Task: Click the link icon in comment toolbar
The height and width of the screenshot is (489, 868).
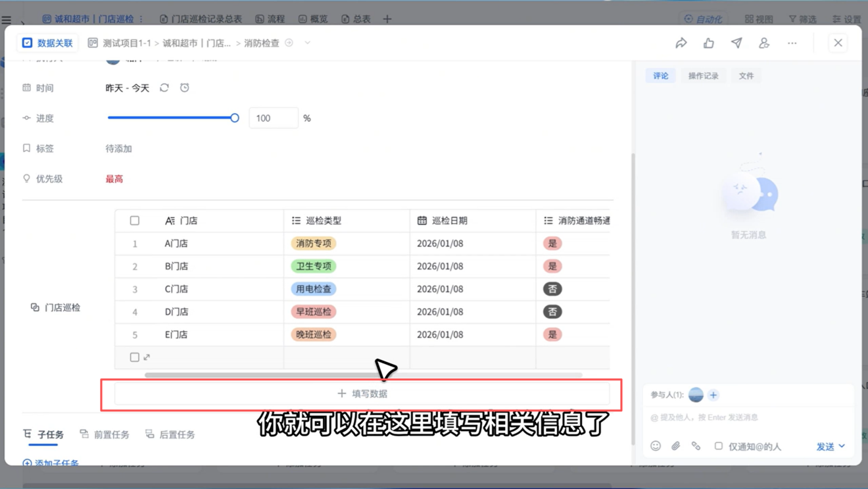Action: pyautogui.click(x=696, y=446)
